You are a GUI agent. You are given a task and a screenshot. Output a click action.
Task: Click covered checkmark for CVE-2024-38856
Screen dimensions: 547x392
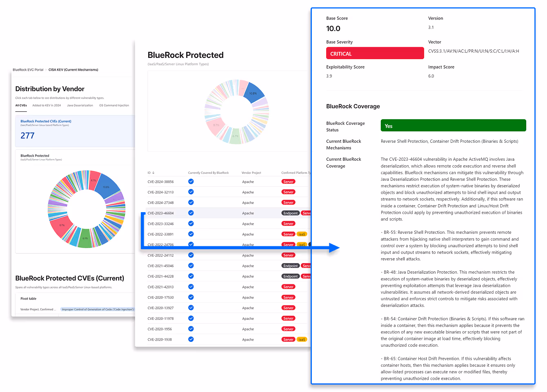(x=191, y=182)
